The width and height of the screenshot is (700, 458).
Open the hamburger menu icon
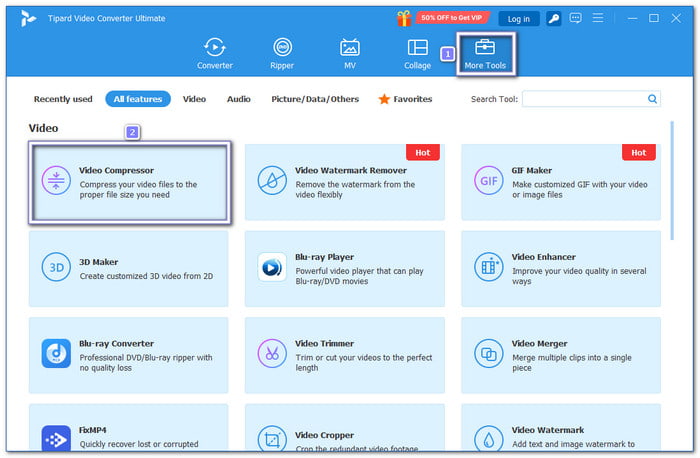click(598, 18)
